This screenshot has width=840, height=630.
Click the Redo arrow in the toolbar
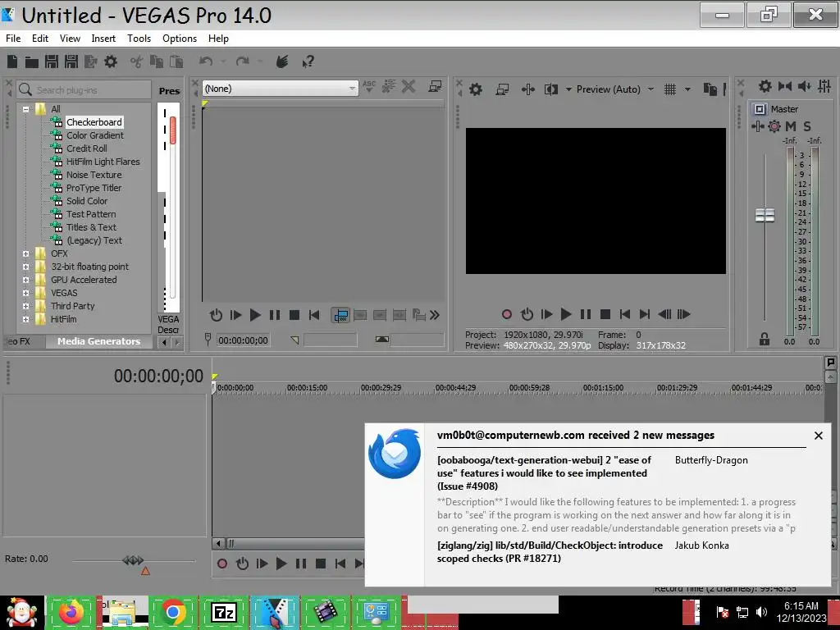[243, 62]
